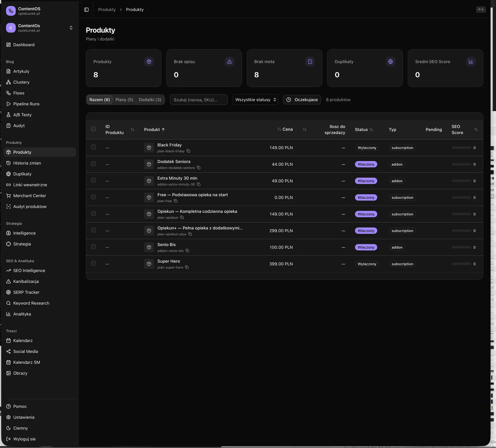Open the Wszystkie statusy dropdown
Viewport: 496px width, 448px height.
(255, 100)
